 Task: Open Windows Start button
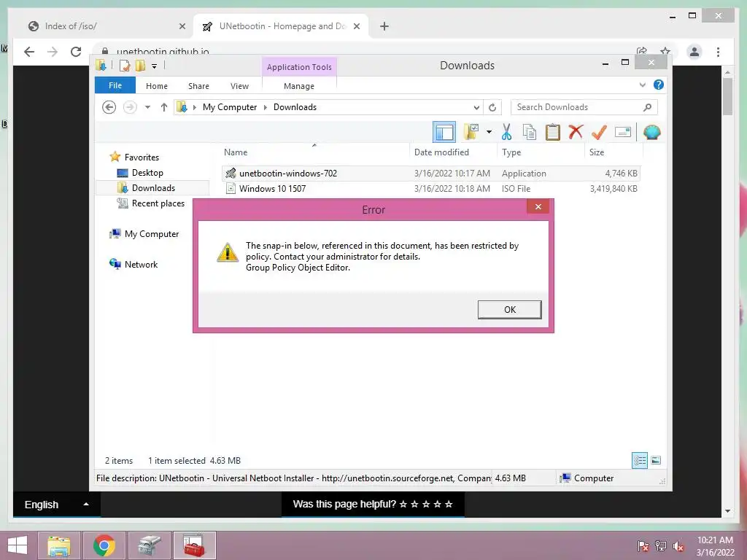[18, 545]
